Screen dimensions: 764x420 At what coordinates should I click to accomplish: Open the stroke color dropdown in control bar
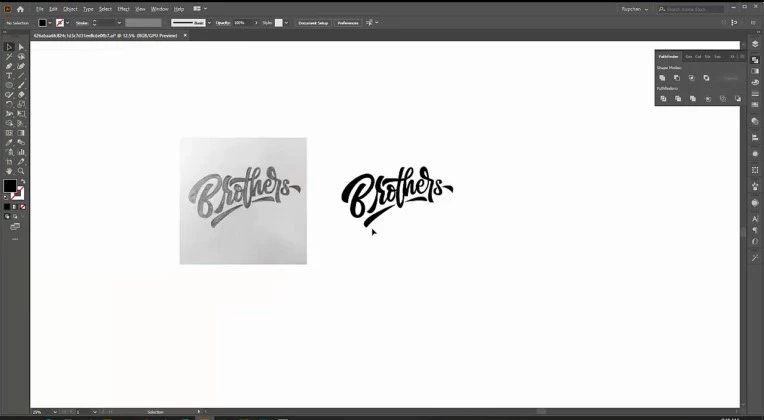pos(67,23)
